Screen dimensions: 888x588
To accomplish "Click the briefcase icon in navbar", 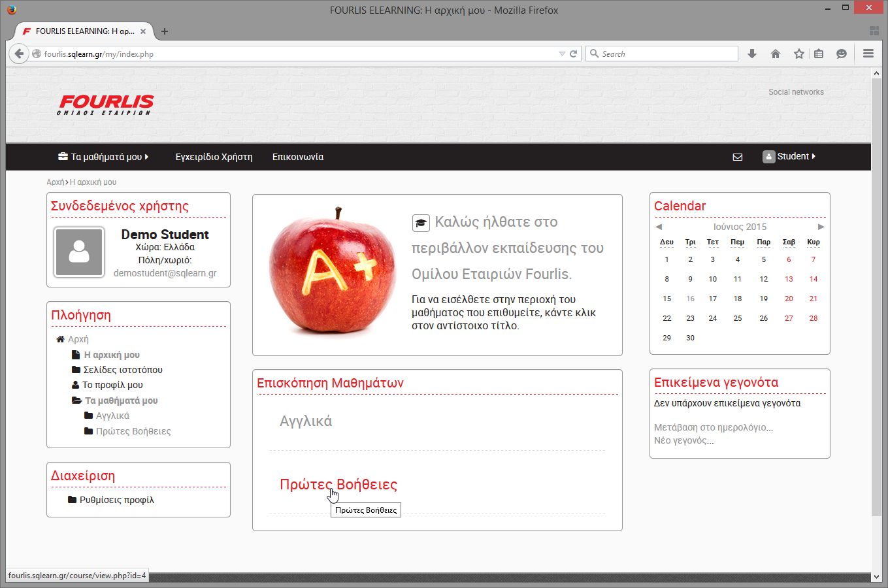I will [x=63, y=157].
